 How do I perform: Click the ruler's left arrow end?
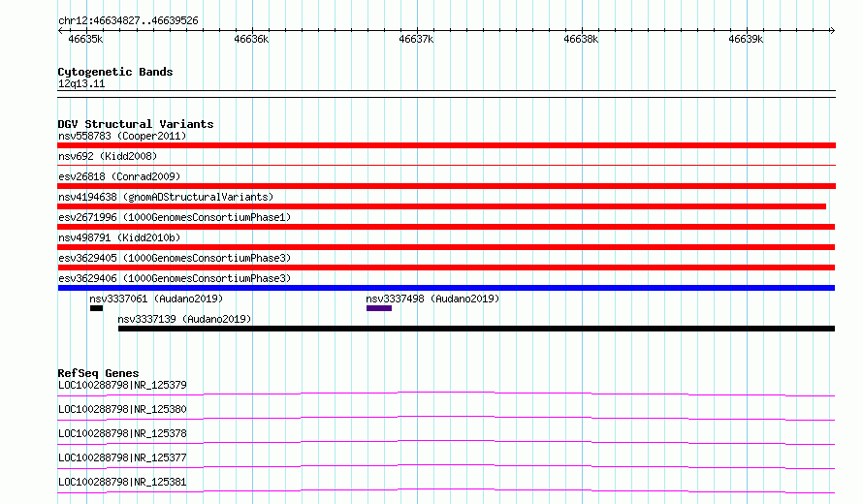point(60,31)
